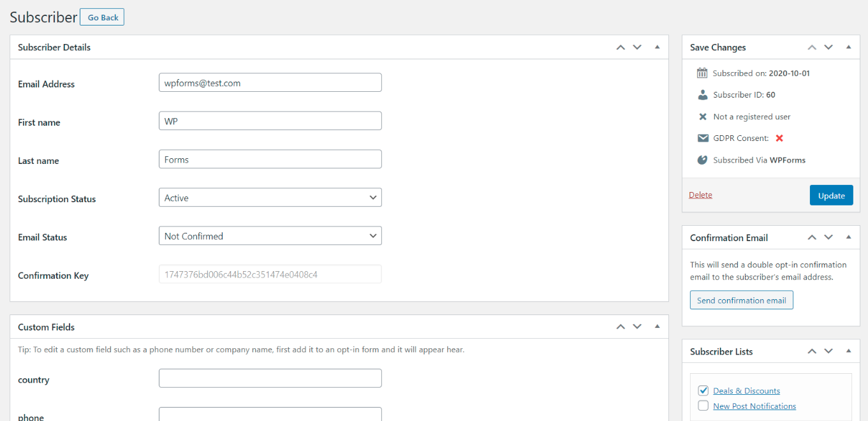Collapse the Subscriber Details panel

tap(657, 47)
